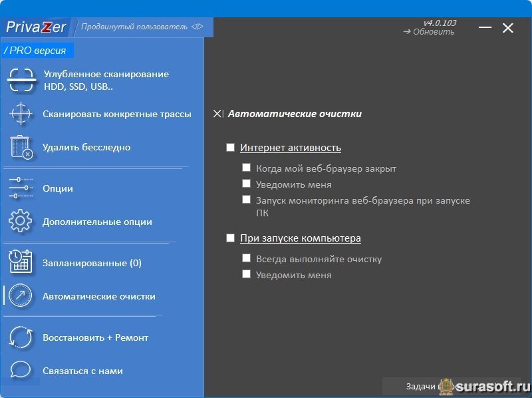Screen dimensions: 532x398
Task: Open Связаться с нами menu entry
Action: coord(82,371)
